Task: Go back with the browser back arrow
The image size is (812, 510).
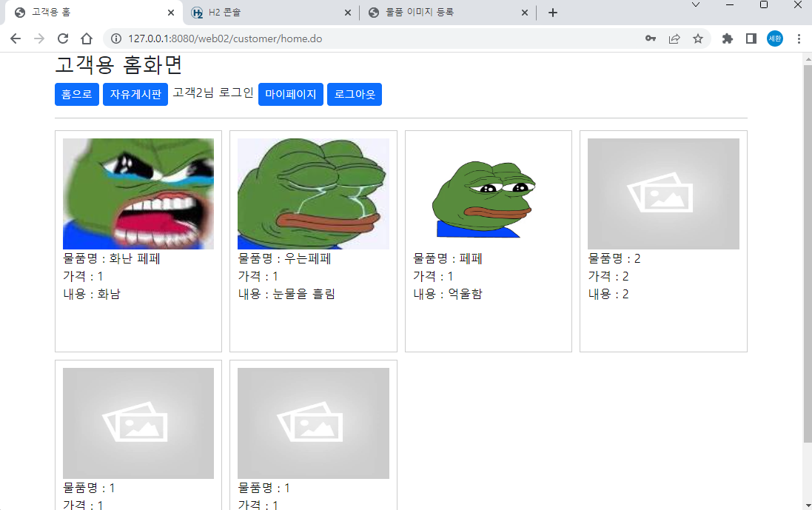Action: [16, 38]
